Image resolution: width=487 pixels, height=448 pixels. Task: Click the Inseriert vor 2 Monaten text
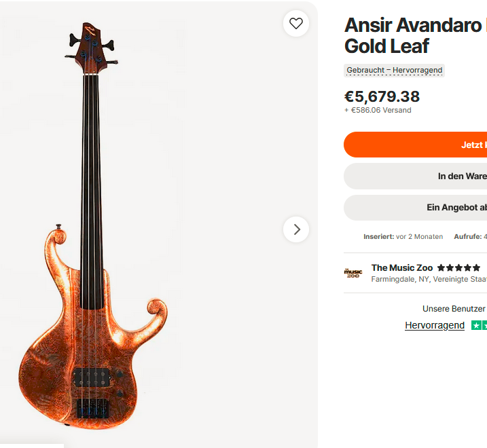coord(403,237)
